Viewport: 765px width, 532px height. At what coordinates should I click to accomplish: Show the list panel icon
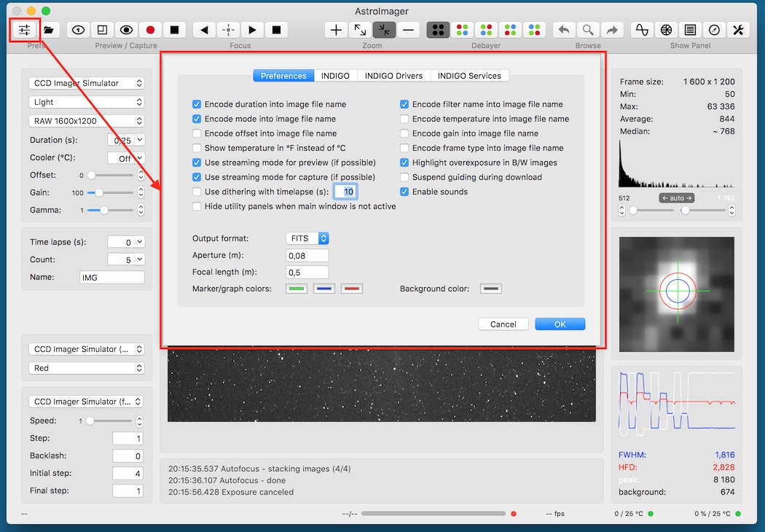[x=690, y=31]
